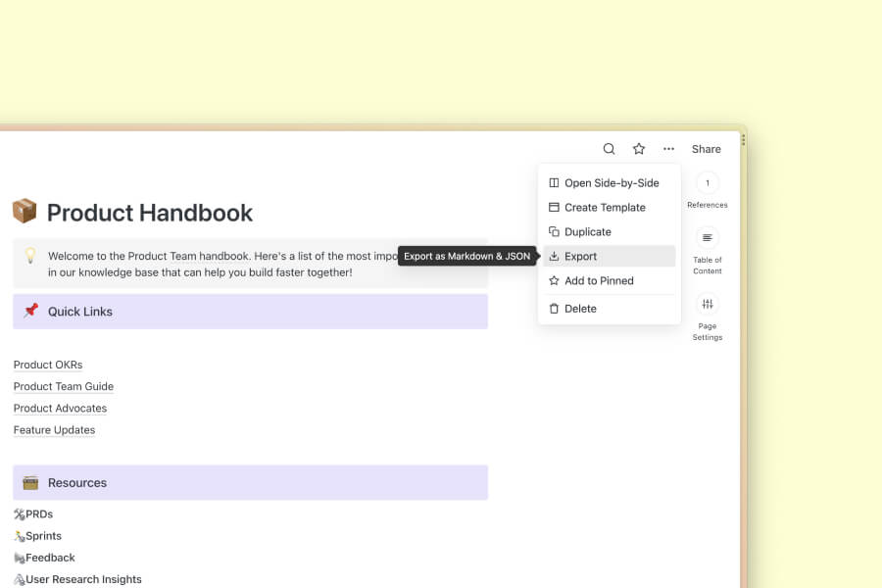Click the search magnifier icon
This screenshot has height=588, width=882.
(609, 149)
